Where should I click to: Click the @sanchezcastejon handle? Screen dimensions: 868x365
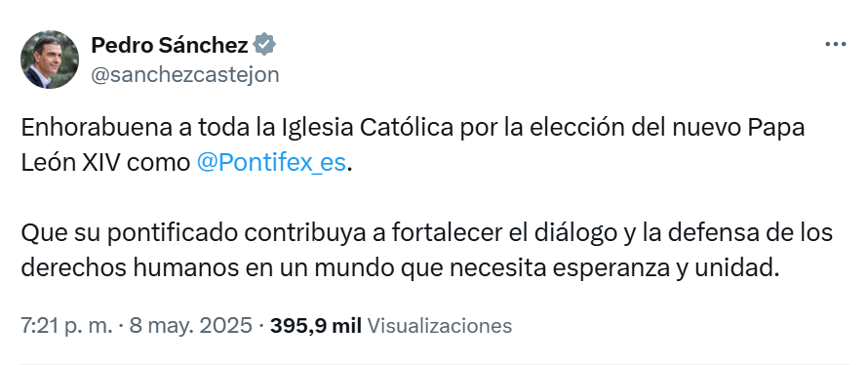point(185,74)
